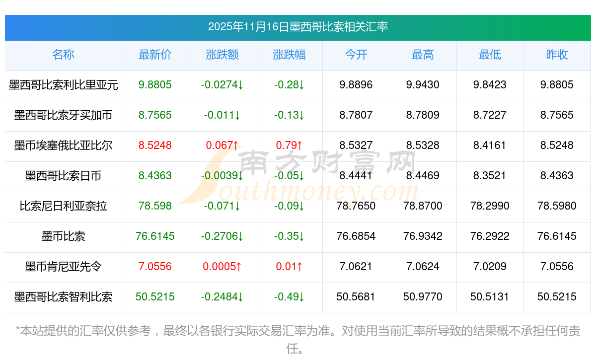The width and height of the screenshot is (596, 364).
Task: Select the change amount -0.071↓
Action: [x=223, y=206]
